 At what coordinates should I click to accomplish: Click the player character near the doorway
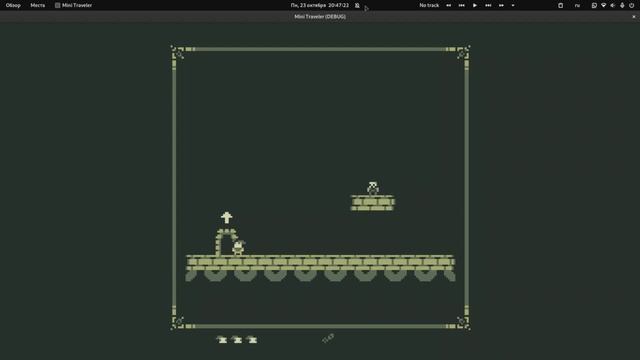click(238, 247)
